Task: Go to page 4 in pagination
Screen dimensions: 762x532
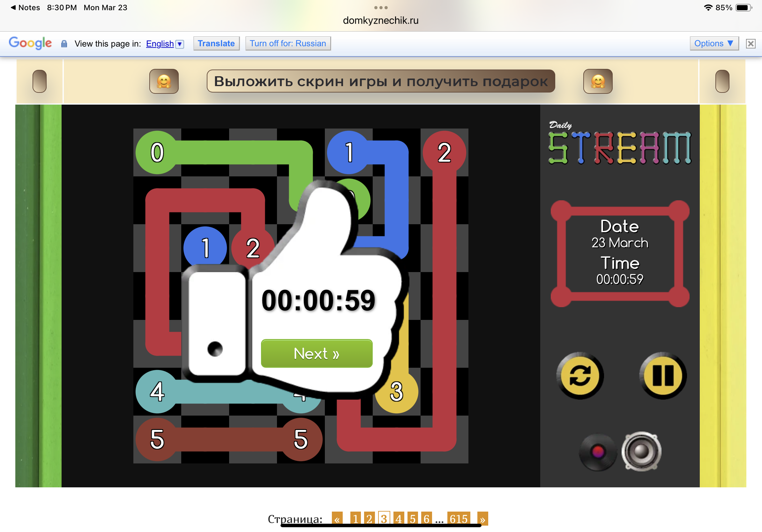Action: coord(398,518)
